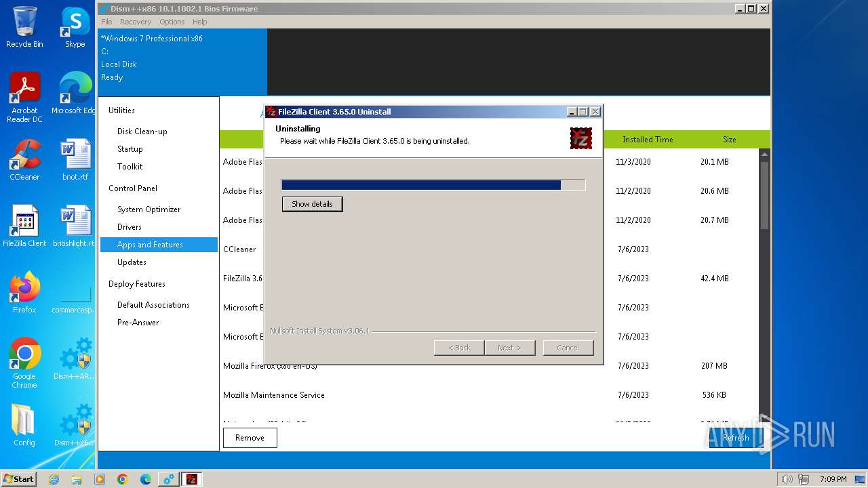The image size is (868, 488).
Task: Click the Control Panel heading in sidebar
Action: [133, 188]
